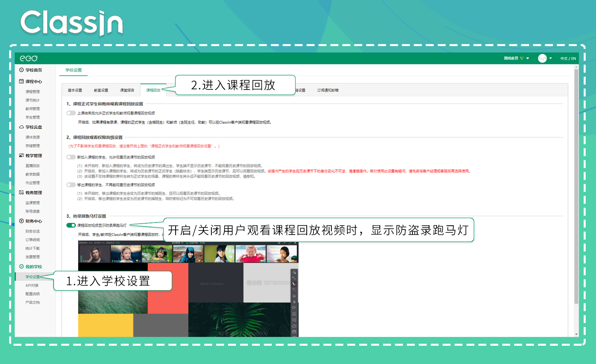Open 财务总览 in sidebar

click(x=33, y=231)
